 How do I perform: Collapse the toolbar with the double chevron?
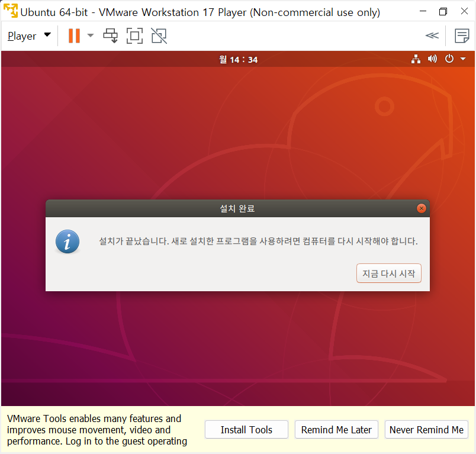[432, 36]
